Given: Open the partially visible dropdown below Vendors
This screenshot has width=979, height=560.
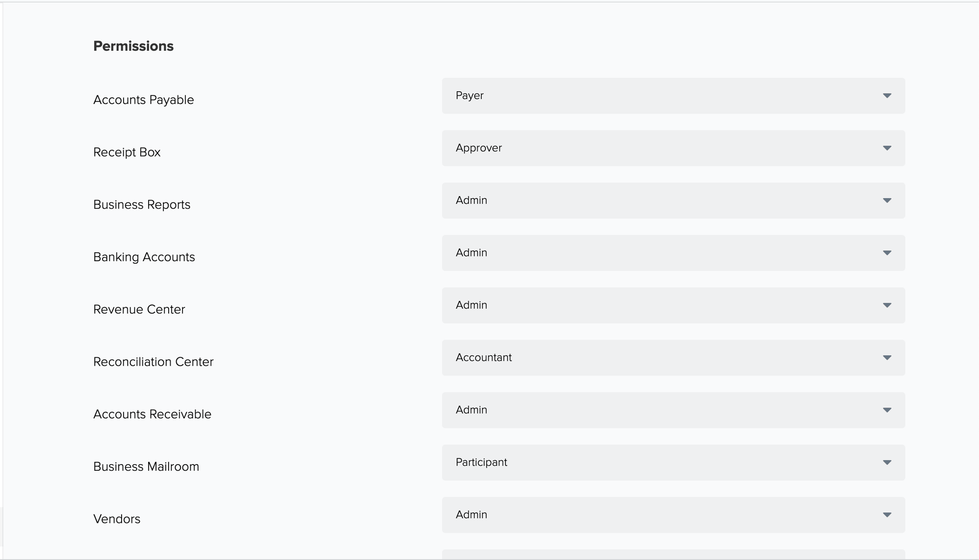Looking at the screenshot, I should [673, 555].
